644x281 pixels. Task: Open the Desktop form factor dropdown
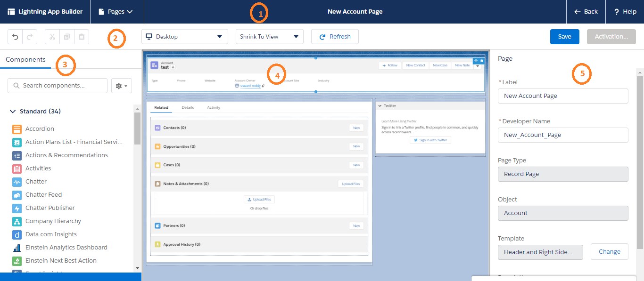[x=185, y=37]
